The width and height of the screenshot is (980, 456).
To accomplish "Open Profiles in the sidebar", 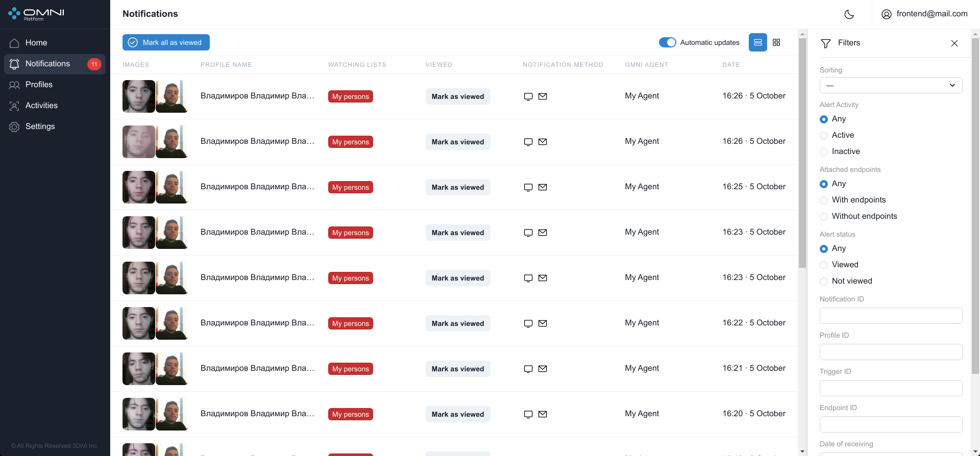I will click(x=39, y=85).
